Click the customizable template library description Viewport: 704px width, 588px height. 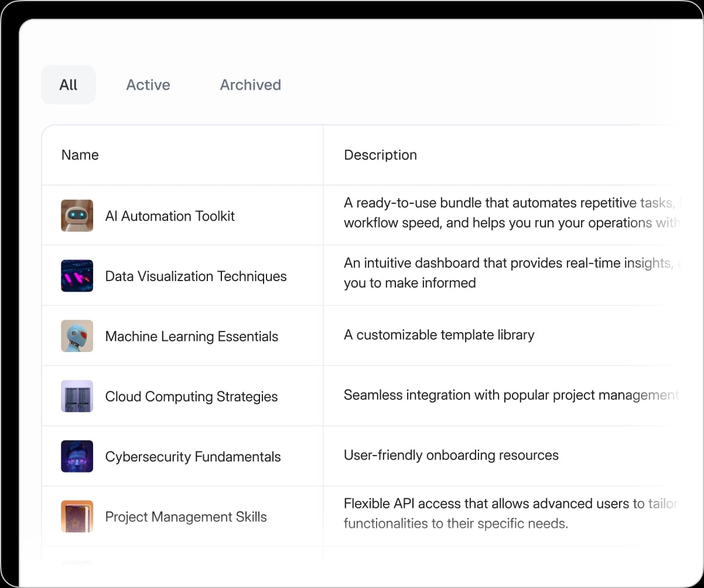click(439, 334)
